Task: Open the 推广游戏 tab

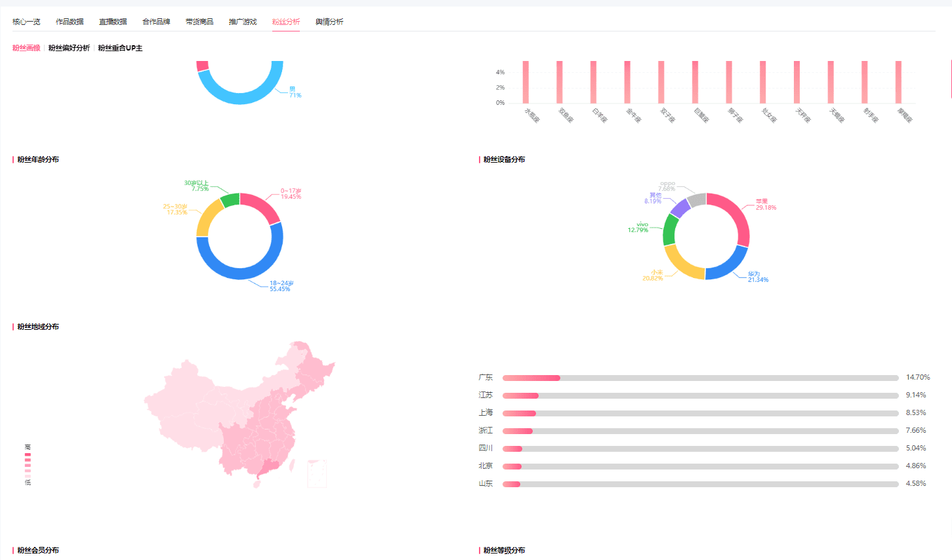Action: click(243, 22)
